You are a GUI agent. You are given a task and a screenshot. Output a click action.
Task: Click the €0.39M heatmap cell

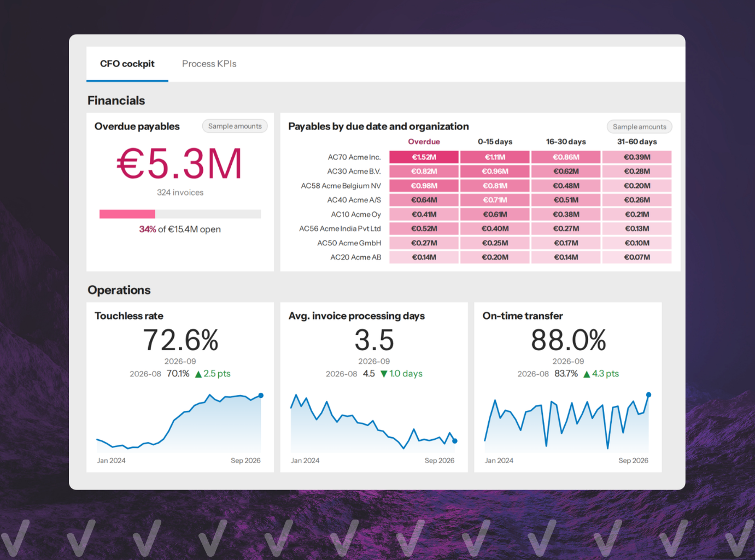(x=637, y=157)
